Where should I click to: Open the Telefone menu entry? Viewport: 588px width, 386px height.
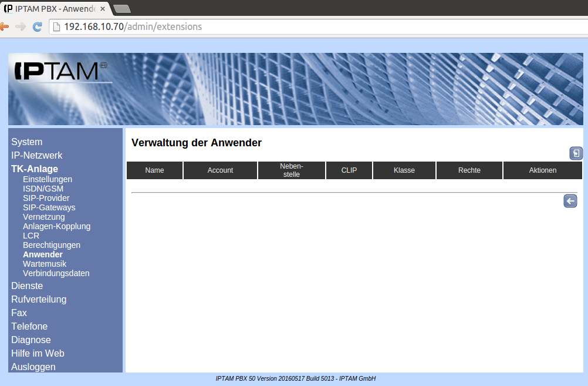click(29, 326)
